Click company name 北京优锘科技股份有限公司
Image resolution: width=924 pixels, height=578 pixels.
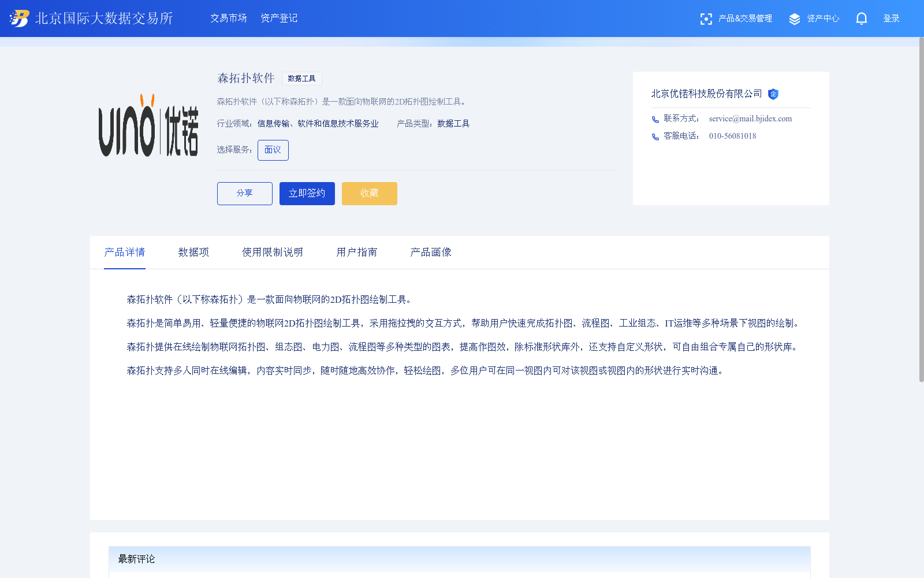click(x=707, y=94)
